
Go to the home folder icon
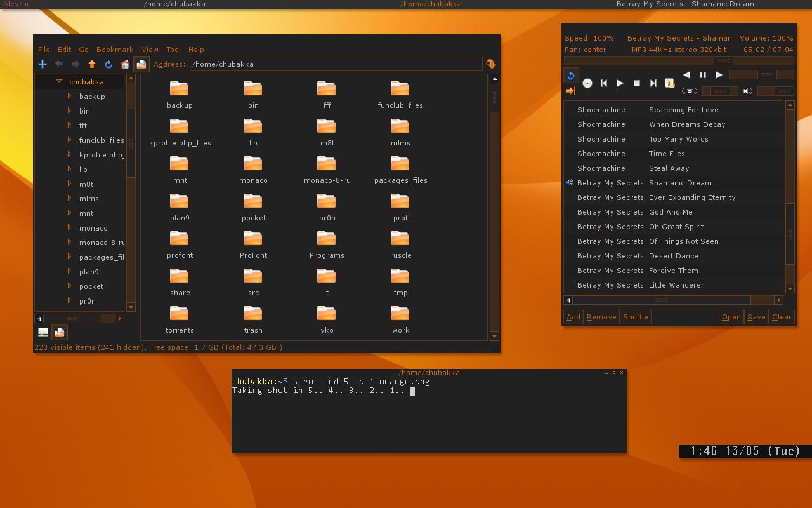pyautogui.click(x=125, y=64)
